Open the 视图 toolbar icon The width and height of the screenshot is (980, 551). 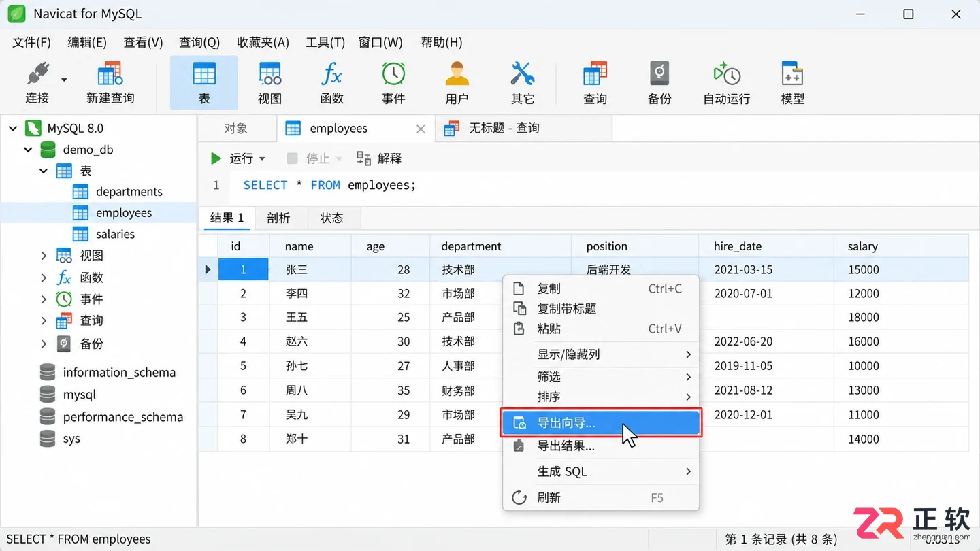[269, 83]
